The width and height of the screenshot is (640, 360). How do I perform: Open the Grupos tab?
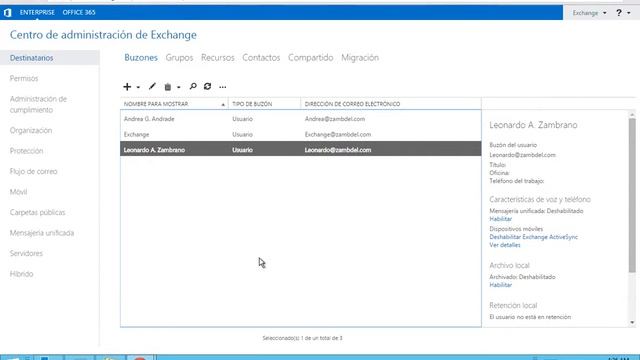click(x=179, y=58)
